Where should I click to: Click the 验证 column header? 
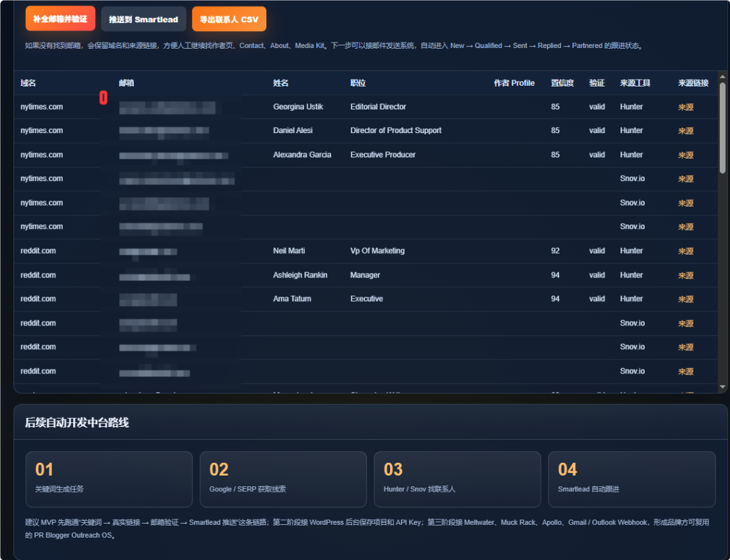pos(597,83)
